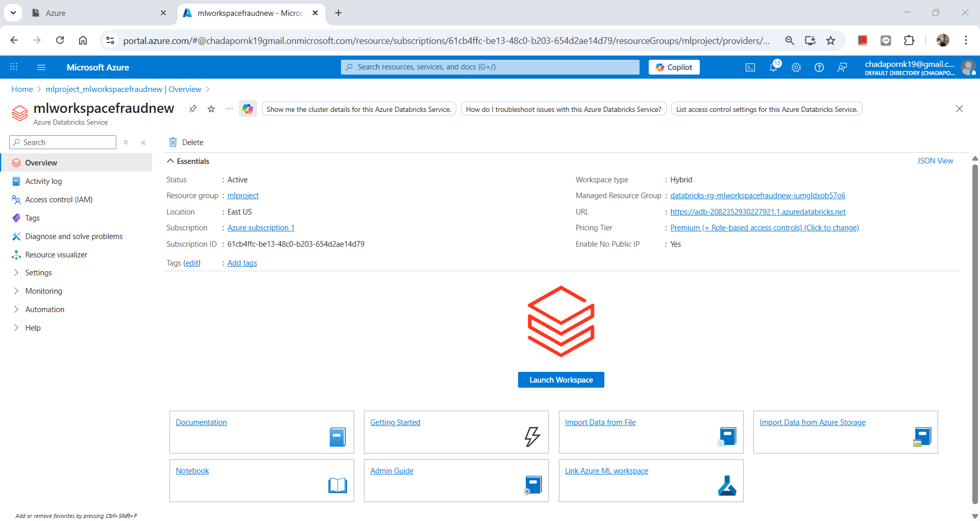Pin mlworkspacefraudnew to dashboard
This screenshot has width=980, height=521.
click(x=193, y=109)
